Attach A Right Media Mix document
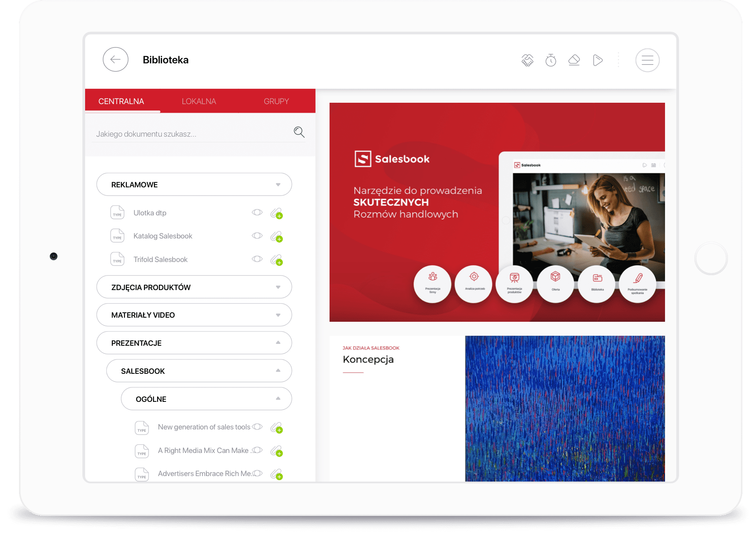756x534 pixels. click(277, 451)
